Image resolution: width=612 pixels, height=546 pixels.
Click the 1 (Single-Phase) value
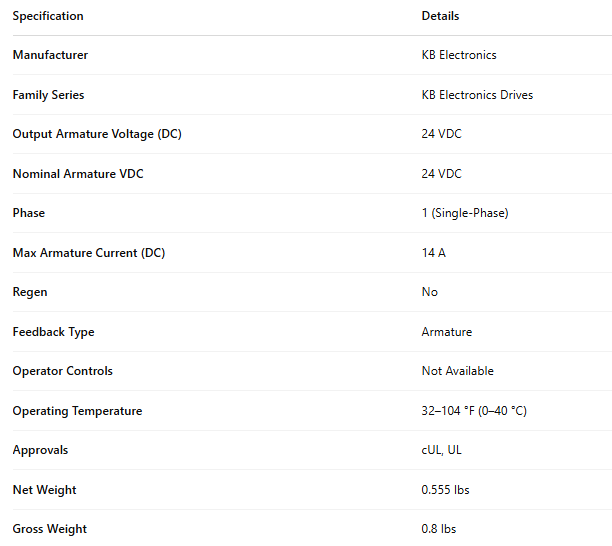tap(465, 213)
